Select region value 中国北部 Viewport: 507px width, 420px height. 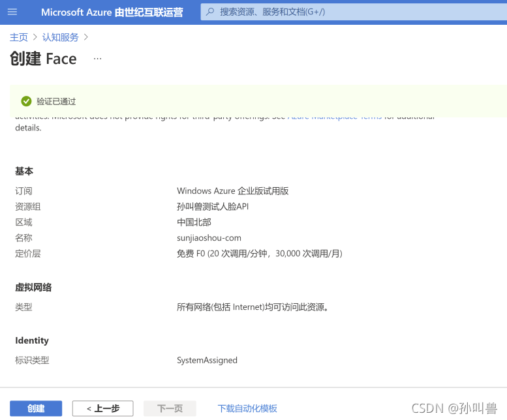194,222
